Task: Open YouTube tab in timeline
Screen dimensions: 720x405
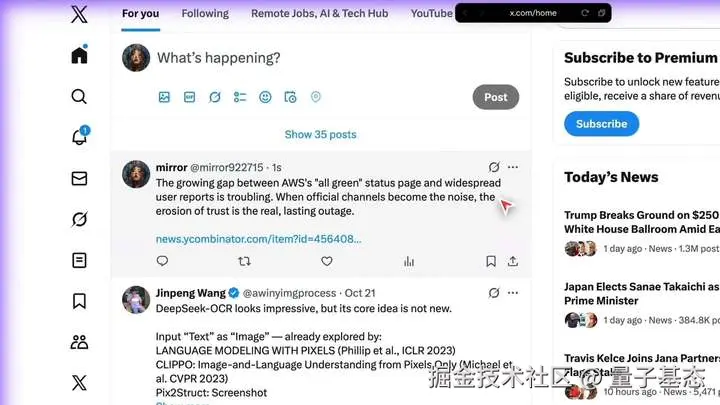Action: (431, 14)
